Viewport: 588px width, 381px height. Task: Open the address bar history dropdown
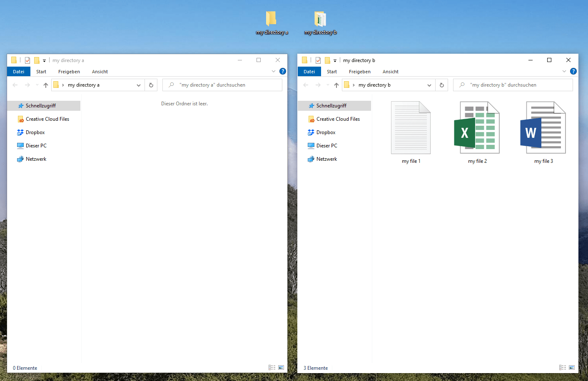coord(138,85)
